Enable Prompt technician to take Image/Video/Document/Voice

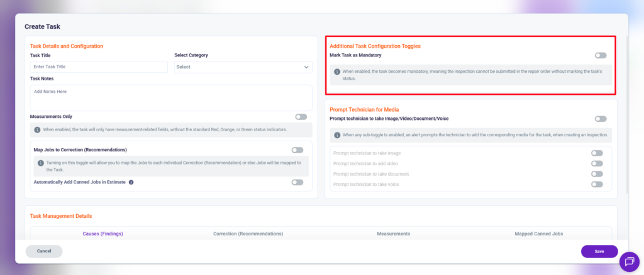click(x=601, y=119)
